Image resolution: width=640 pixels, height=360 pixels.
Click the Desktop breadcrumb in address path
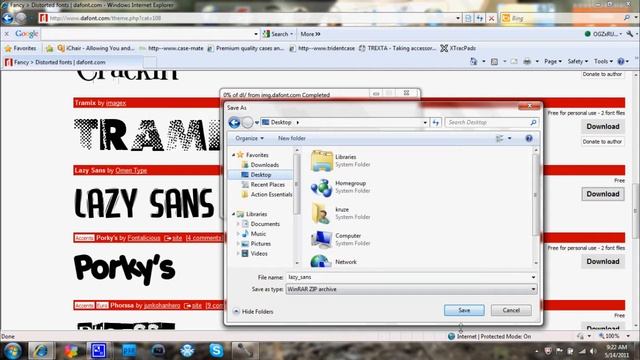point(281,122)
